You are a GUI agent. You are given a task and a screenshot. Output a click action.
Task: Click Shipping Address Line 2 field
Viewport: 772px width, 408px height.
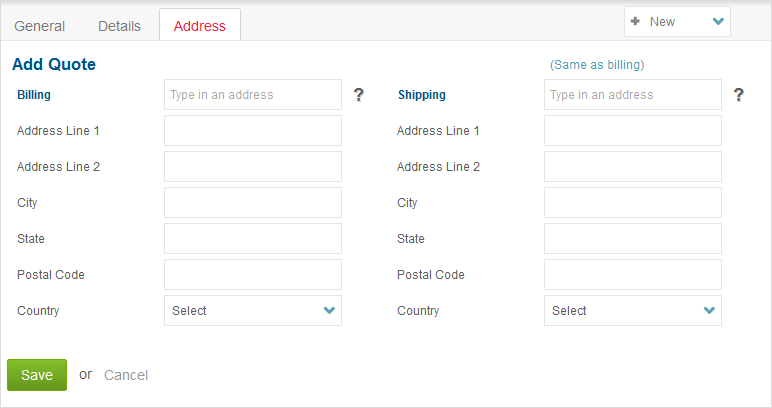633,166
